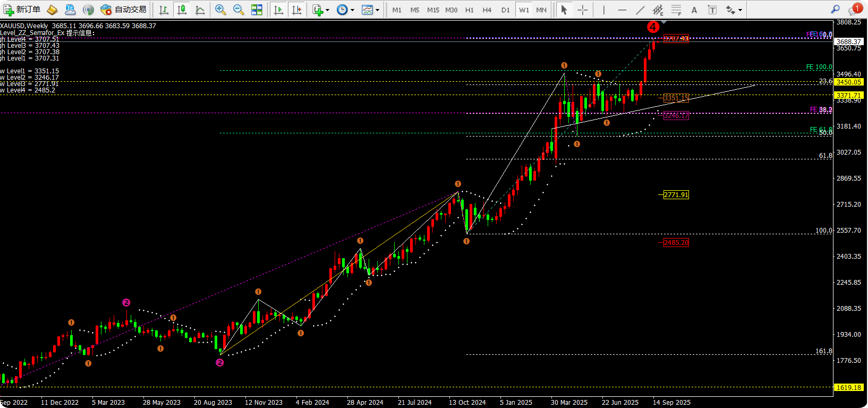The width and height of the screenshot is (868, 408).
Task: Select the crosshair tool
Action: (x=582, y=10)
